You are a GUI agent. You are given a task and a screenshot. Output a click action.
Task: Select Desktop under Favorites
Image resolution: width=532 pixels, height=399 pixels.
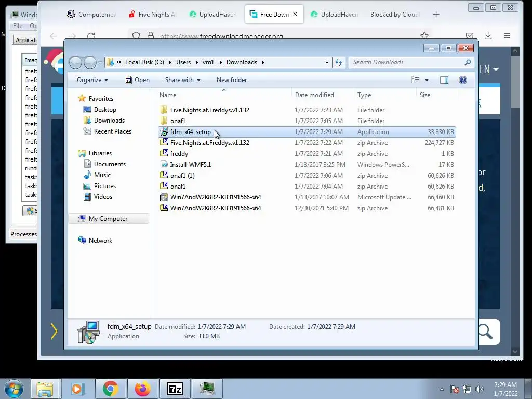[105, 110]
